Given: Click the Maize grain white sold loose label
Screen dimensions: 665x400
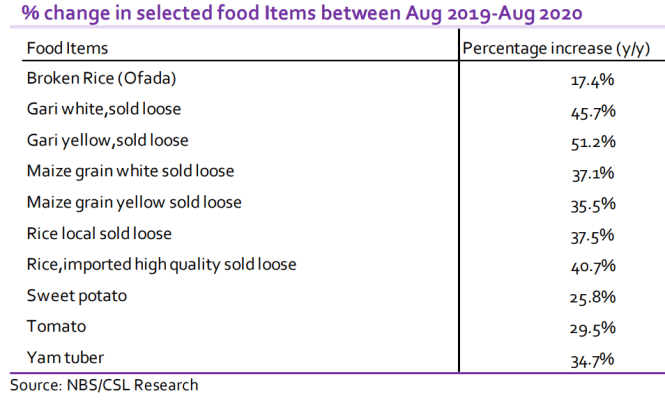Looking at the screenshot, I should (130, 171).
